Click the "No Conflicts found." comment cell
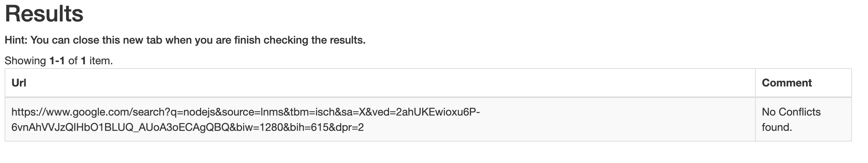Viewport: 868px width, 163px height. pos(791,119)
